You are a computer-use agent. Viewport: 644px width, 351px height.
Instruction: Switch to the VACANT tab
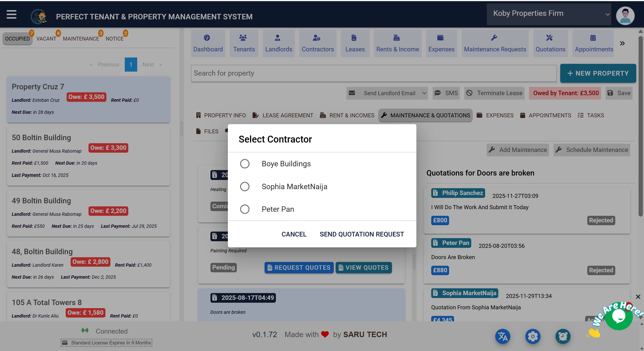pyautogui.click(x=46, y=39)
